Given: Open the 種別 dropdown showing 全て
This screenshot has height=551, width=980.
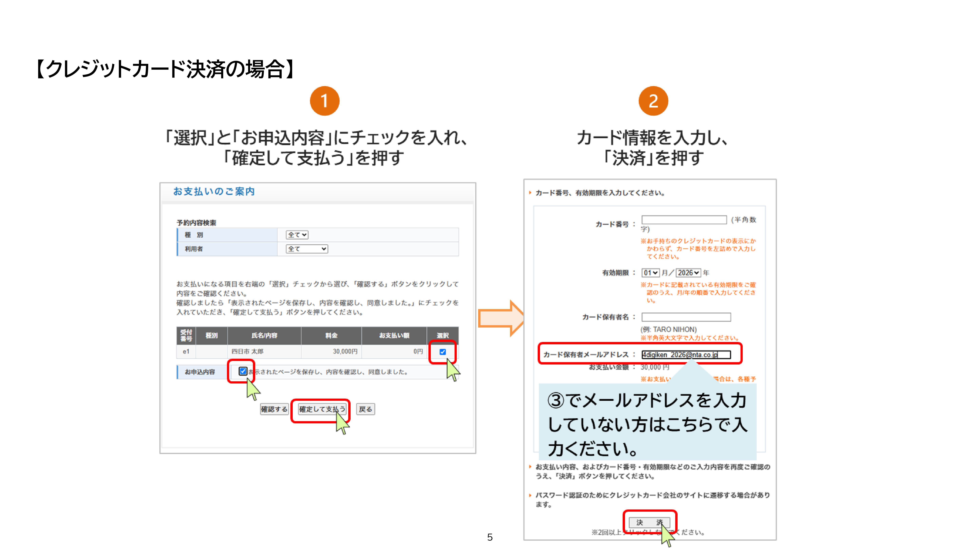Looking at the screenshot, I should click(x=297, y=235).
